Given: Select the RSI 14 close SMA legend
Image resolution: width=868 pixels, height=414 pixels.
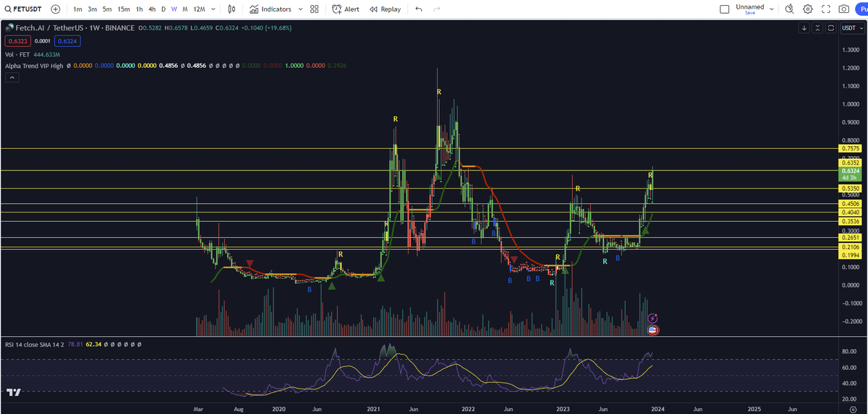Looking at the screenshot, I should pyautogui.click(x=34, y=345).
